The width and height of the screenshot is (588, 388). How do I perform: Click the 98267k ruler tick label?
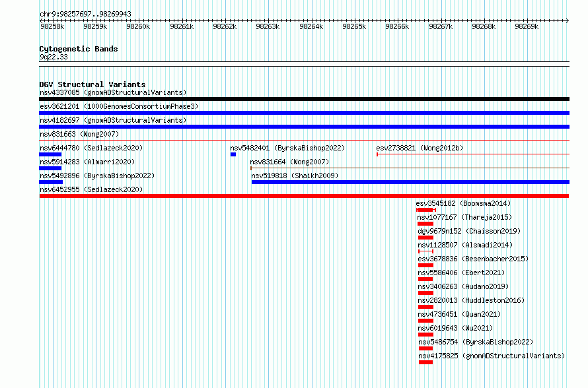(441, 26)
